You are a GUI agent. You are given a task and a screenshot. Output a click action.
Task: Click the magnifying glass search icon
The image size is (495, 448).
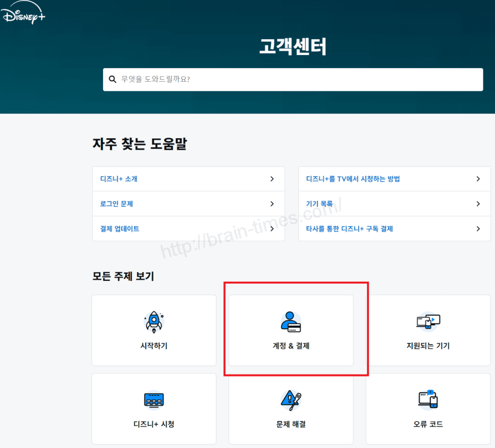[113, 79]
